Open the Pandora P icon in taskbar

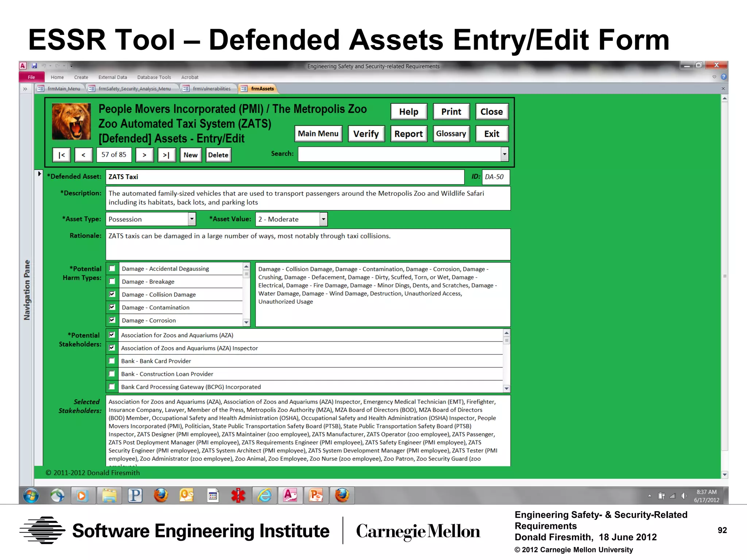135,495
